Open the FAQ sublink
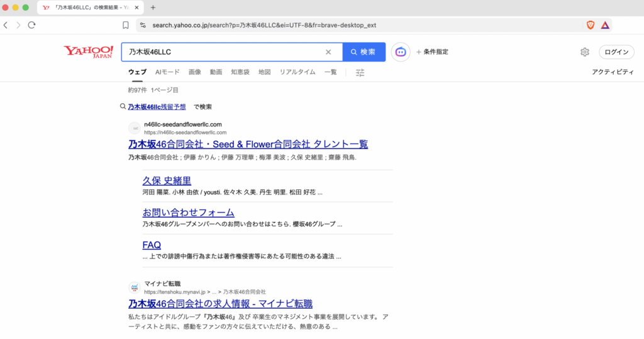The image size is (644, 339). click(x=152, y=245)
